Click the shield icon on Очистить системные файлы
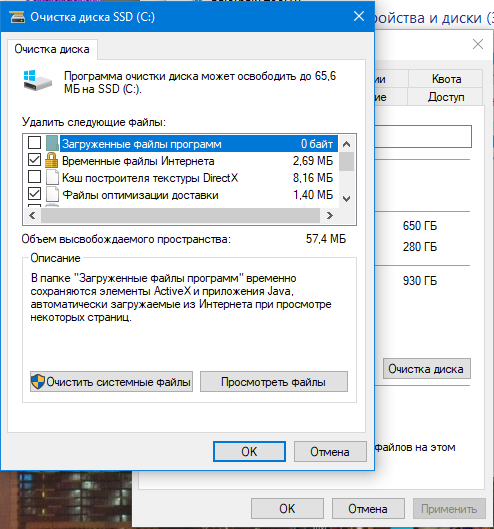 click(38, 382)
